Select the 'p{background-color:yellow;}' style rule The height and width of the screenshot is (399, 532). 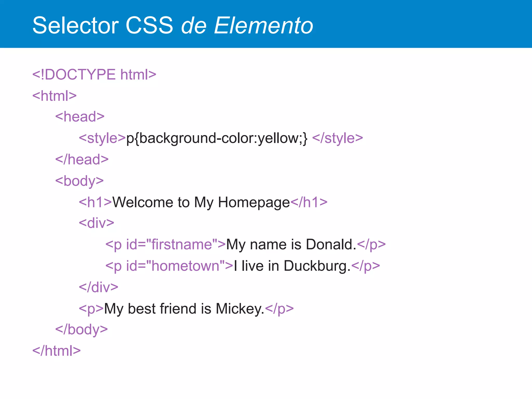(x=217, y=138)
